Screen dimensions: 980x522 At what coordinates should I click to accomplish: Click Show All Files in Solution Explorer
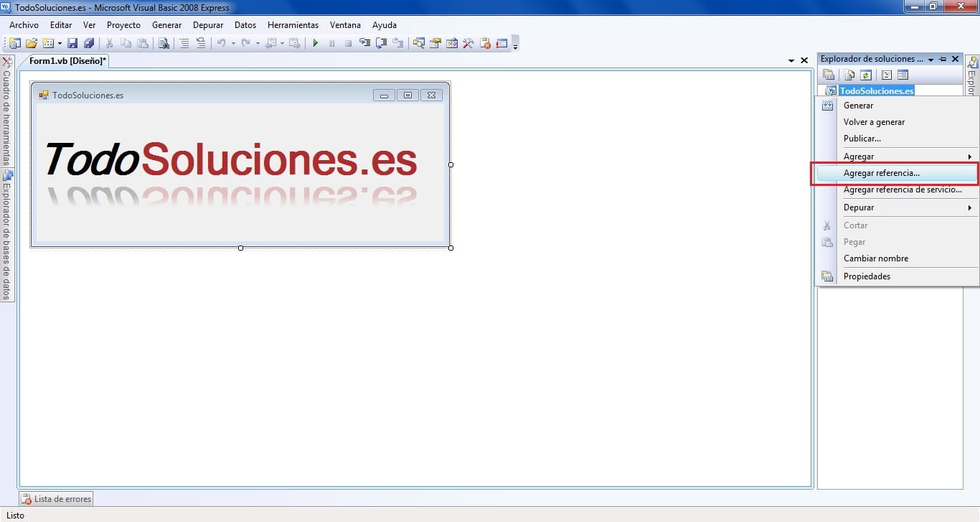pyautogui.click(x=849, y=75)
